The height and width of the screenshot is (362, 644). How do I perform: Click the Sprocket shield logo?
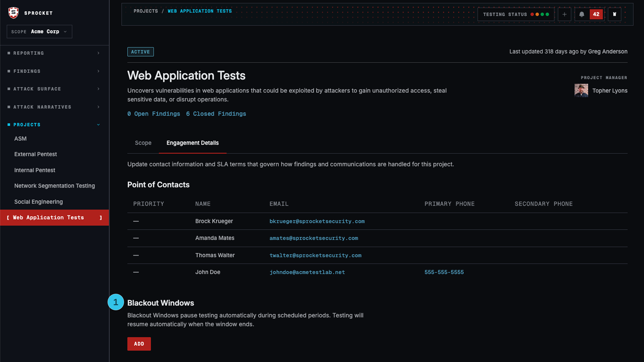point(13,13)
